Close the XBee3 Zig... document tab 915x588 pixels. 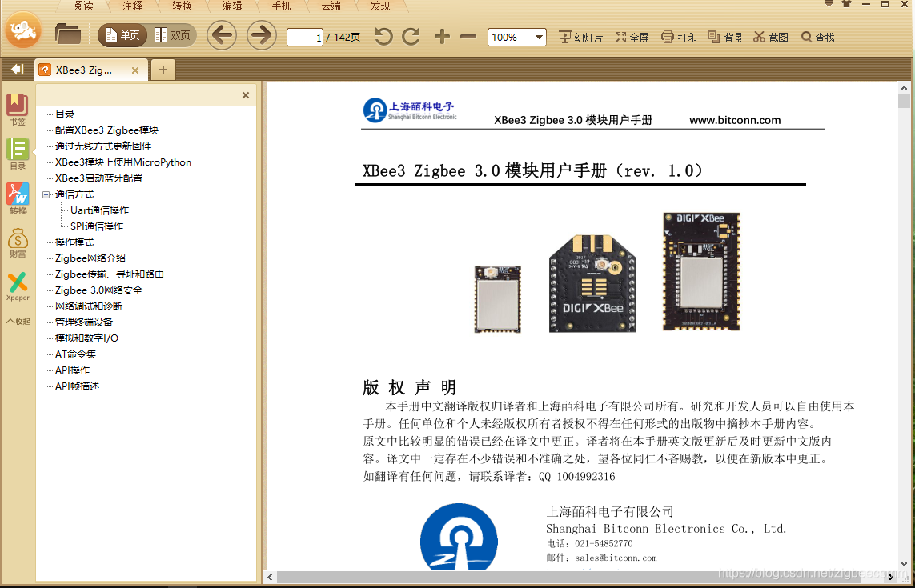134,70
